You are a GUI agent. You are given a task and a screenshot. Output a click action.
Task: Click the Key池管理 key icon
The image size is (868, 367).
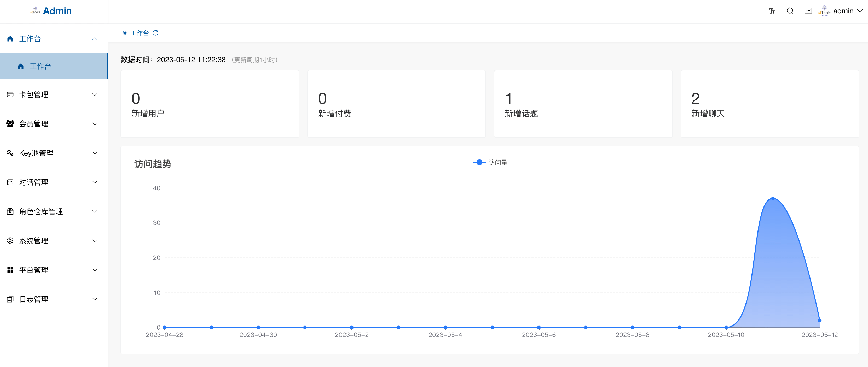pyautogui.click(x=10, y=153)
